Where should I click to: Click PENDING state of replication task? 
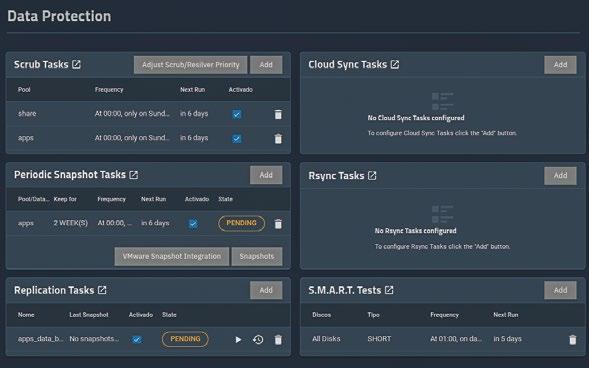(185, 339)
